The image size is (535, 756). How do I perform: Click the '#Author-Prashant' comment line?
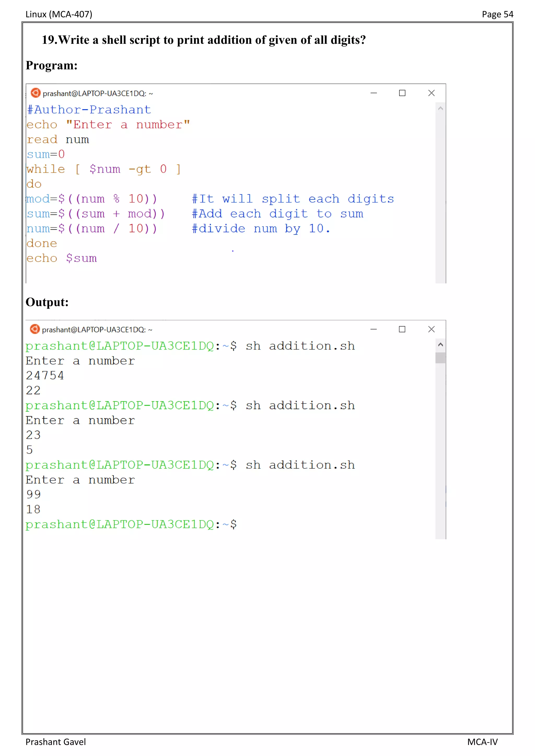click(89, 110)
